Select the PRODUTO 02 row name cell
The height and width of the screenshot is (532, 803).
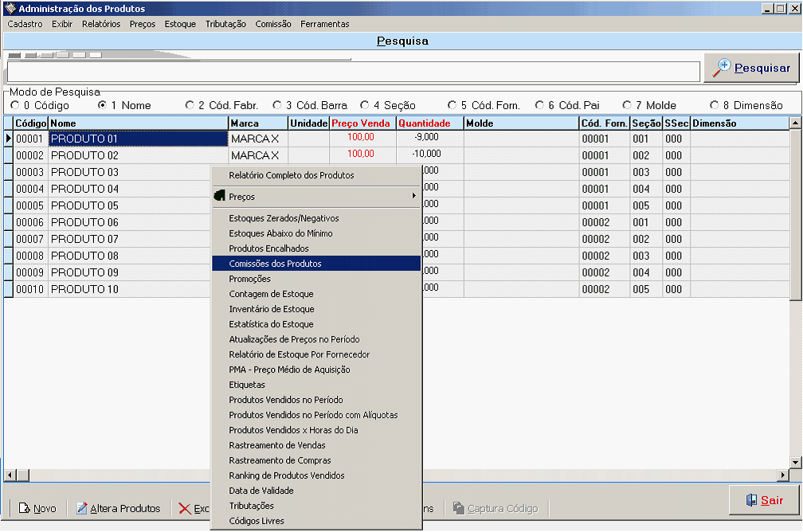point(138,155)
